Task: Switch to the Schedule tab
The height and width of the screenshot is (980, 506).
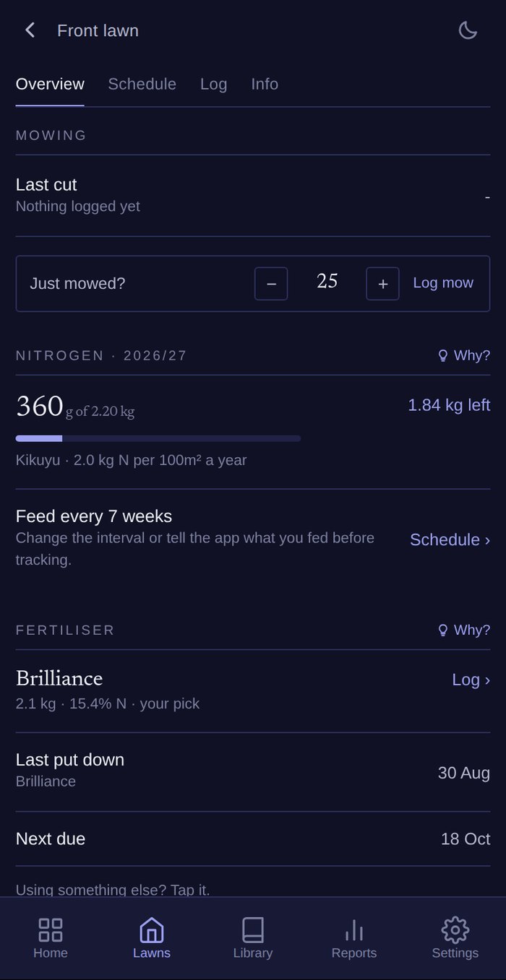Action: click(x=142, y=84)
